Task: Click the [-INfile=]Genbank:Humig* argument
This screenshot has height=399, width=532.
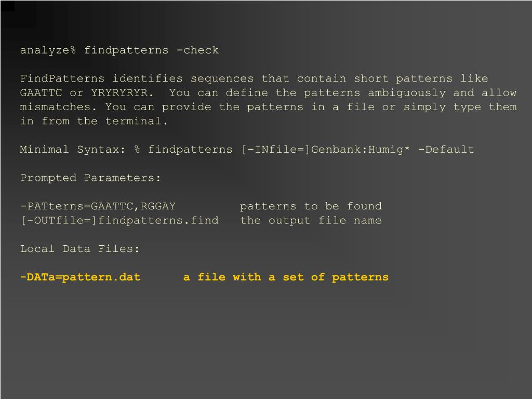Action: (x=326, y=150)
